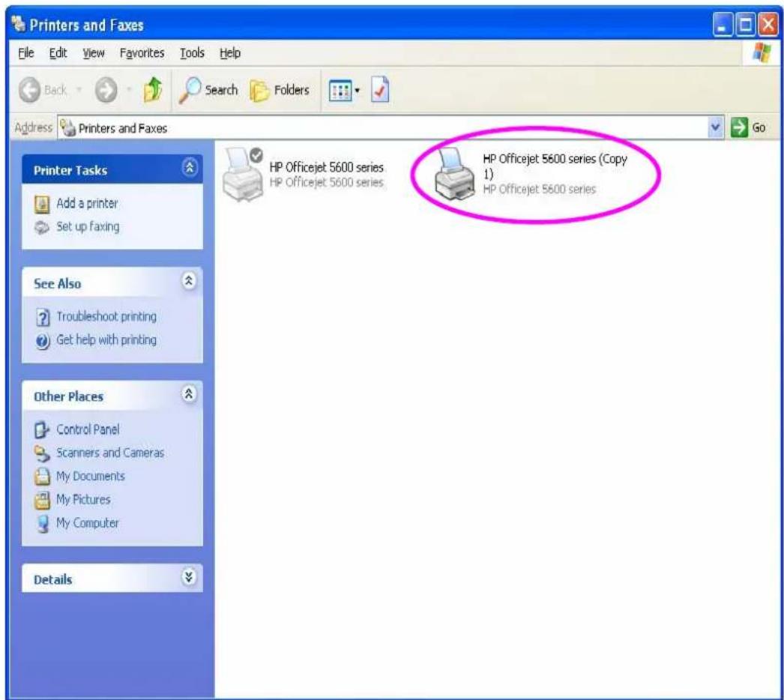Image resolution: width=784 pixels, height=700 pixels.
Task: Minimize the Printers and Faxes window
Action: [723, 25]
